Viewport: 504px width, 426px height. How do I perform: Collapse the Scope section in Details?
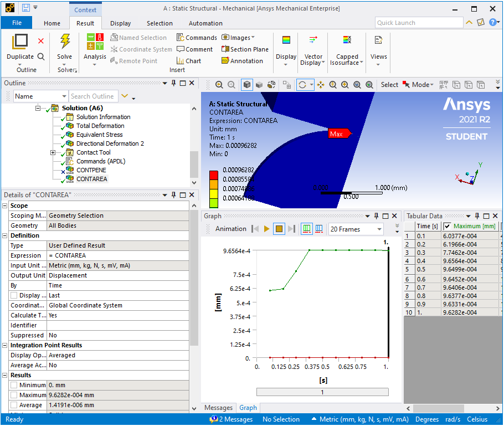(5, 206)
